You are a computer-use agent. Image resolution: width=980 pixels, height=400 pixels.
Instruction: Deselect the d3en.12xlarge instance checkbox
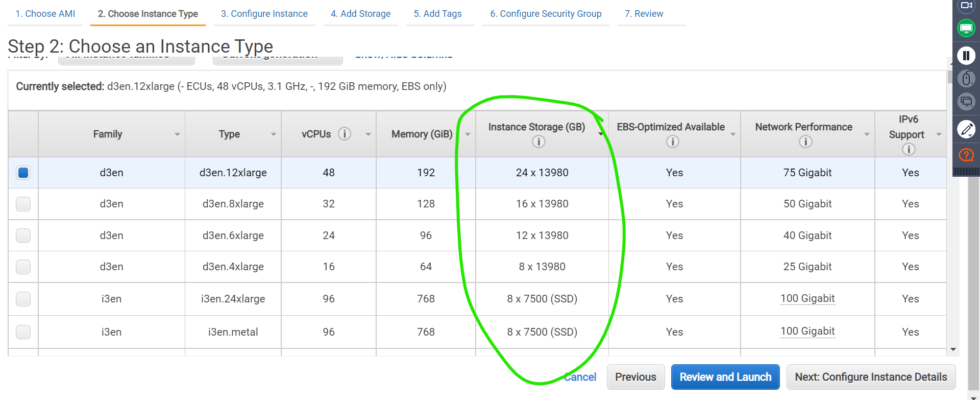23,173
